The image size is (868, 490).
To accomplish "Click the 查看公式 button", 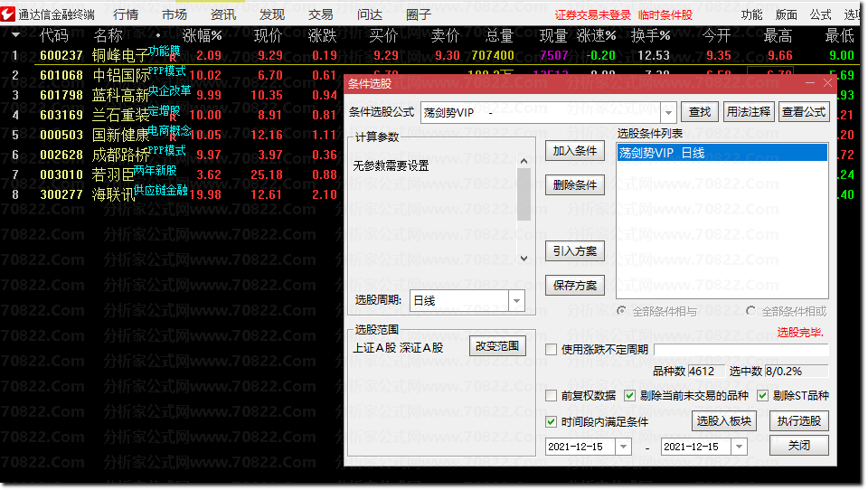I will [x=804, y=112].
